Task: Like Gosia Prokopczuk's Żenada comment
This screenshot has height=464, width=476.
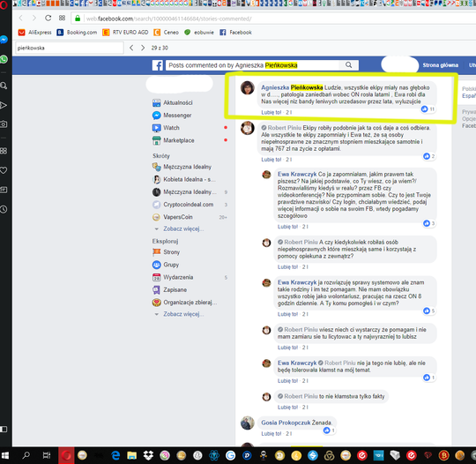Action: (x=271, y=434)
